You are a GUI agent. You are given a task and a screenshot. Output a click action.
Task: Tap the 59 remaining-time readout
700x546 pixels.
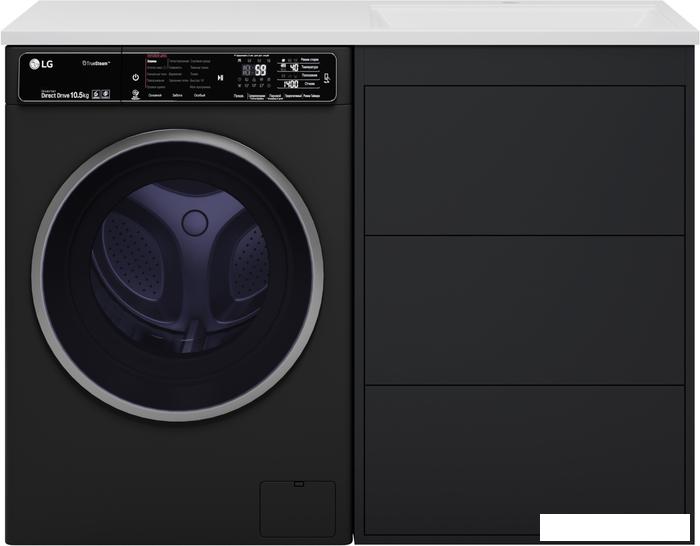259,71
